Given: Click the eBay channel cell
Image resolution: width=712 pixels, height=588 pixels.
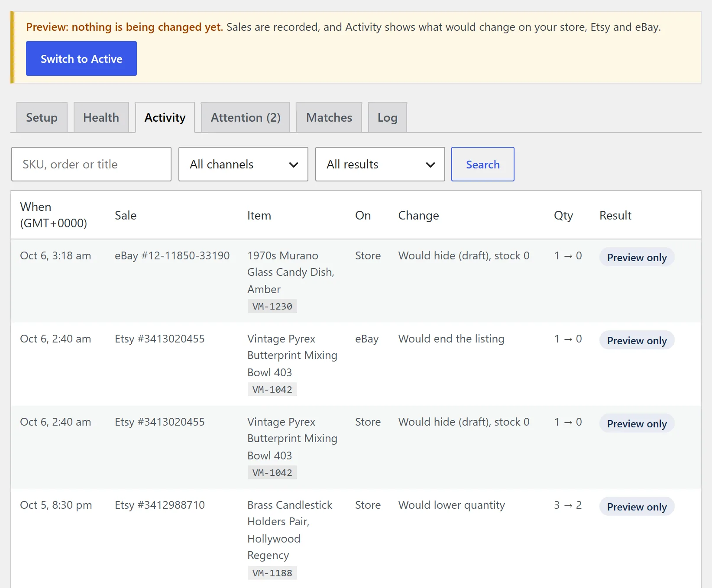Looking at the screenshot, I should pos(367,339).
